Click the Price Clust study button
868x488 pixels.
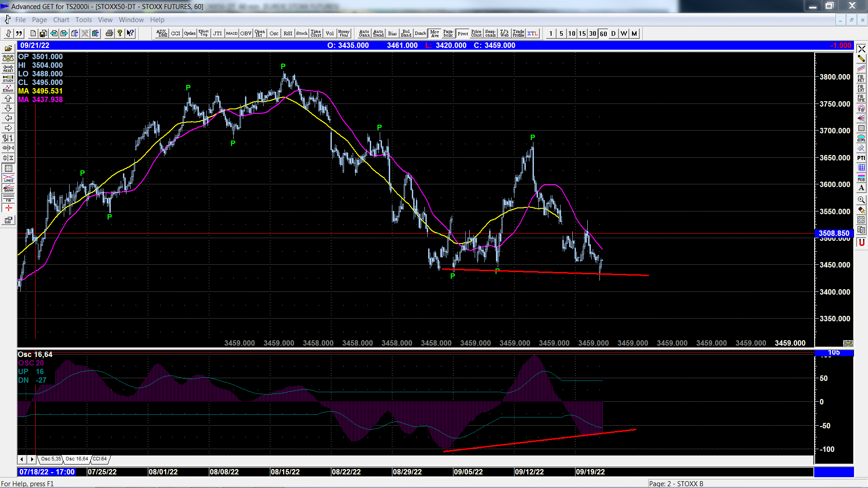[476, 33]
